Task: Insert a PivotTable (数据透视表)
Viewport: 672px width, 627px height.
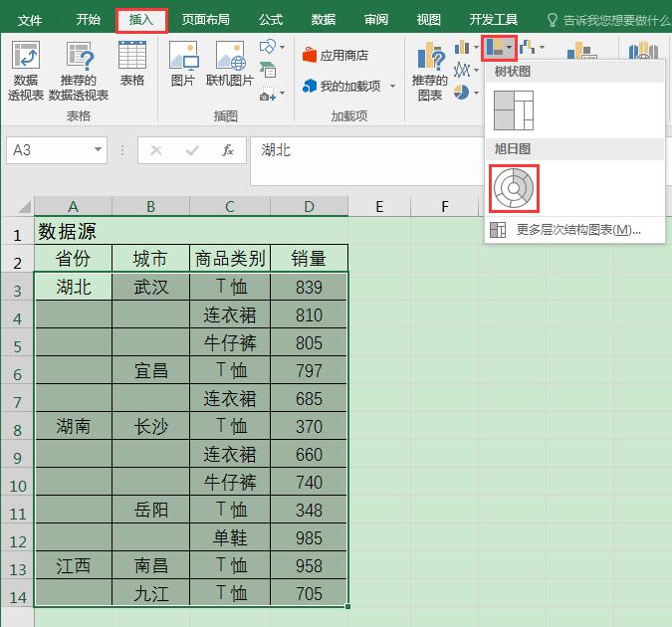Action: (26, 71)
